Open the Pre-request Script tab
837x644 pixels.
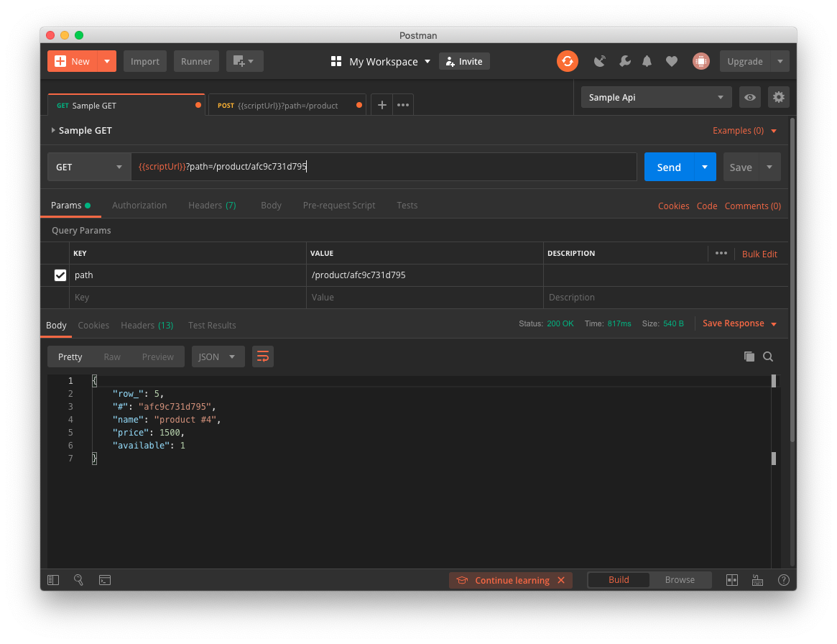tap(339, 205)
